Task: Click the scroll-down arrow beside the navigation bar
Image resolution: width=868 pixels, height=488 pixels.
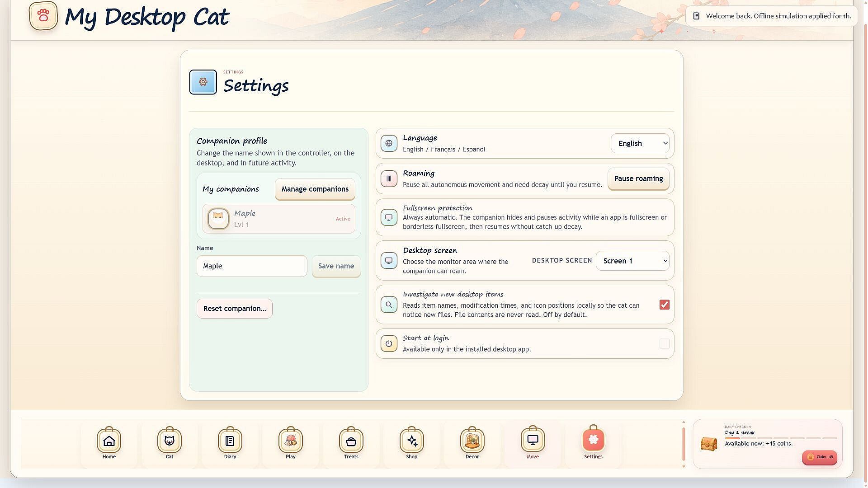Action: point(684,466)
